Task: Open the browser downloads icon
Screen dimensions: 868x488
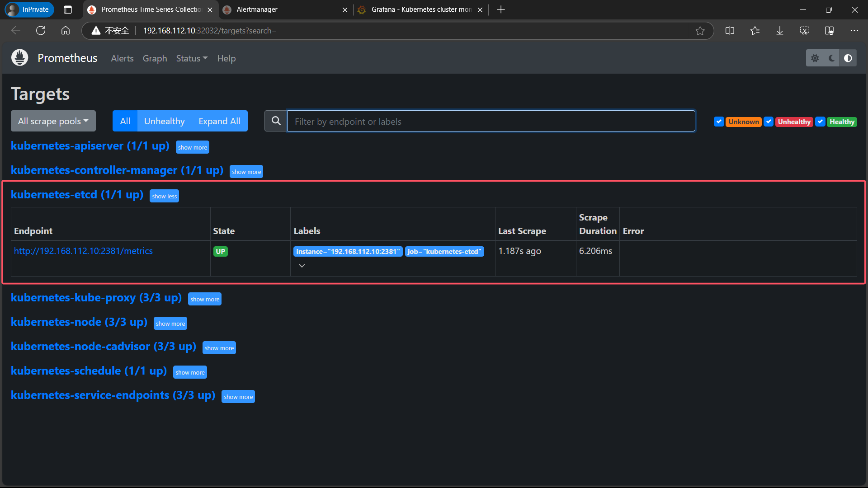Action: pyautogui.click(x=780, y=31)
